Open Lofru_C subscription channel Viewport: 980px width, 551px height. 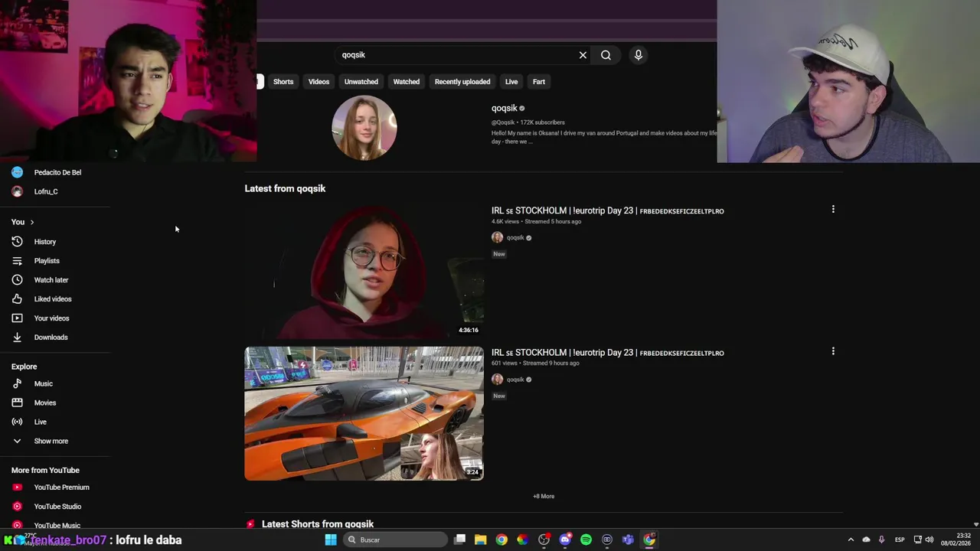(46, 191)
